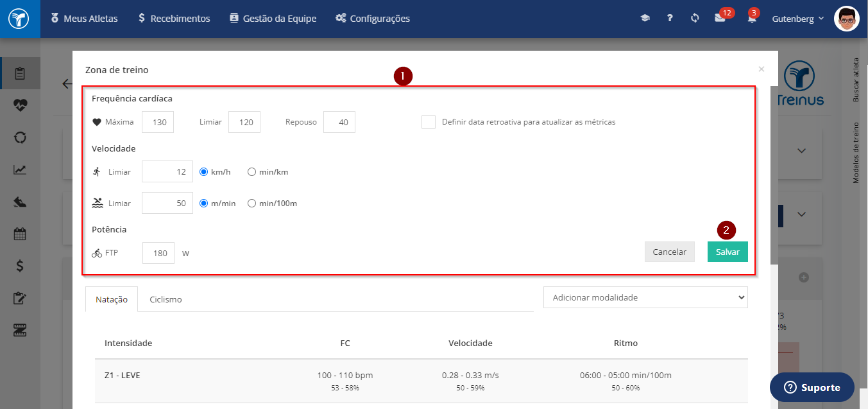Image resolution: width=868 pixels, height=409 pixels.
Task: Select m/min swimming speed unit
Action: tap(204, 204)
